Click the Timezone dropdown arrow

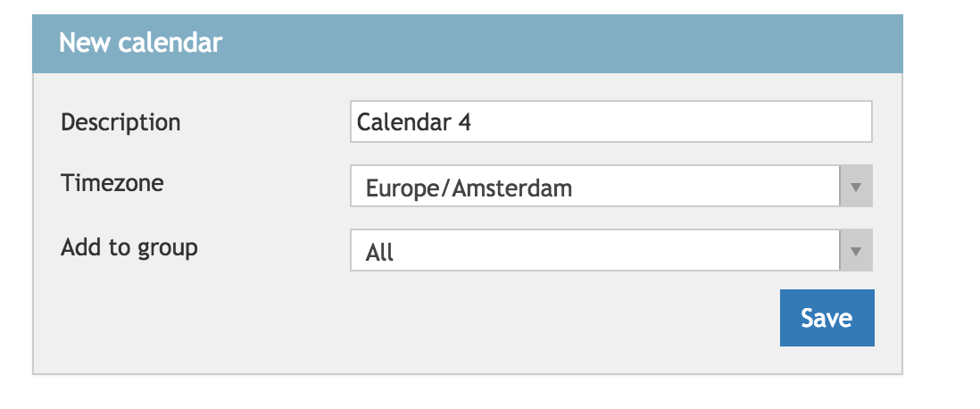pyautogui.click(x=856, y=187)
